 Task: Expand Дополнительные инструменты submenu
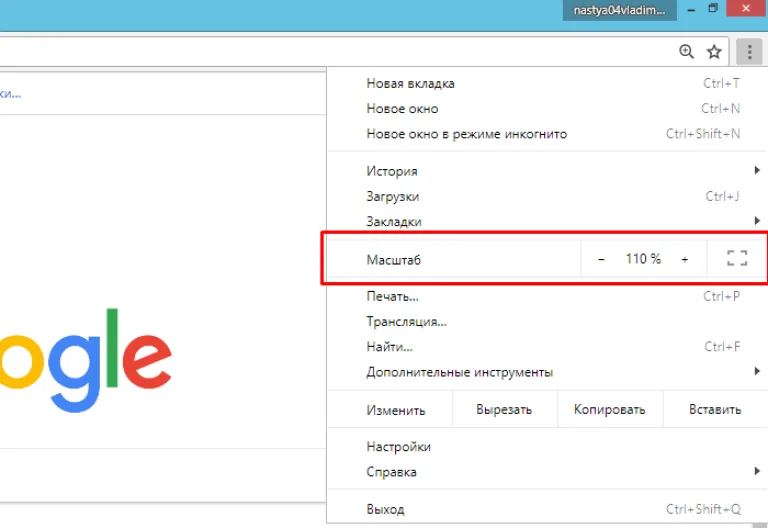point(548,372)
